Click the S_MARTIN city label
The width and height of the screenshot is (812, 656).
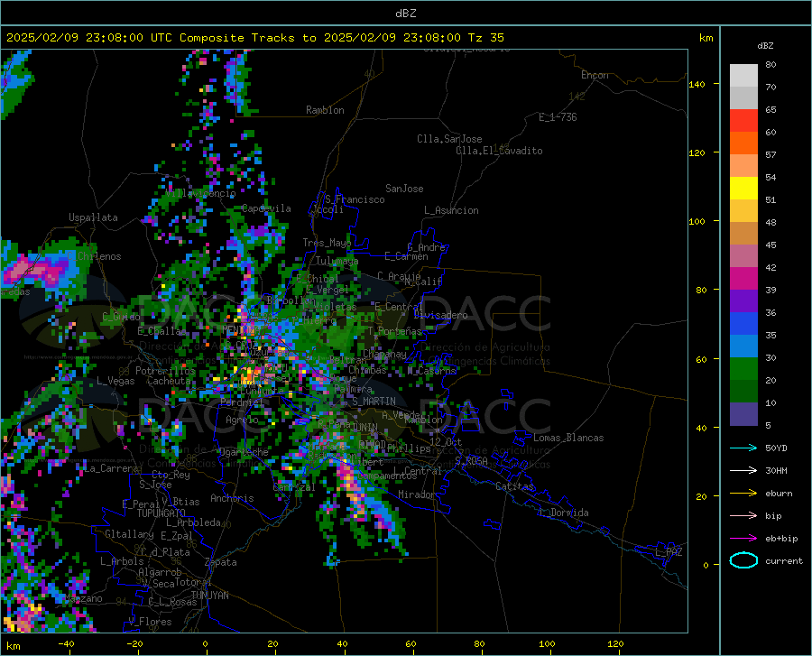click(x=374, y=402)
